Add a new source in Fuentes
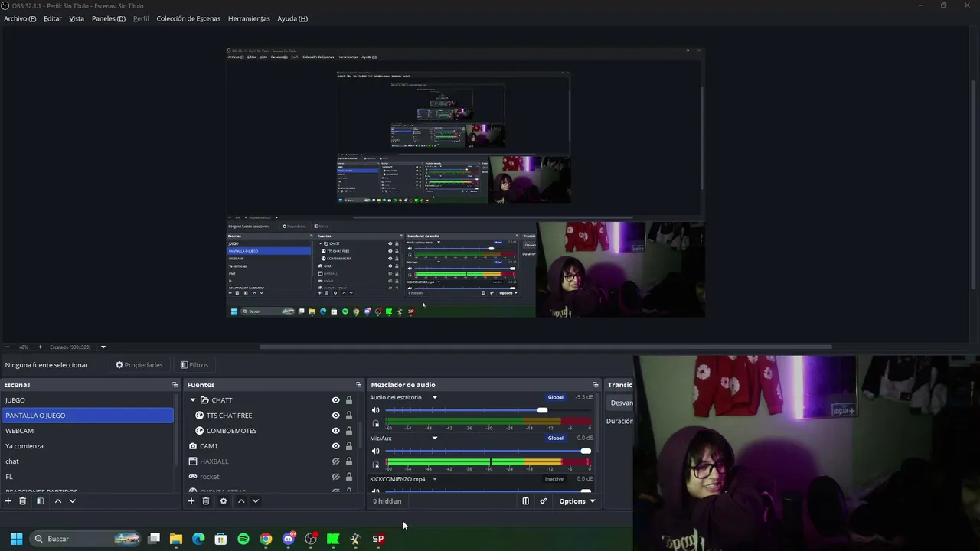Screen dimensions: 980x551 click(x=191, y=501)
